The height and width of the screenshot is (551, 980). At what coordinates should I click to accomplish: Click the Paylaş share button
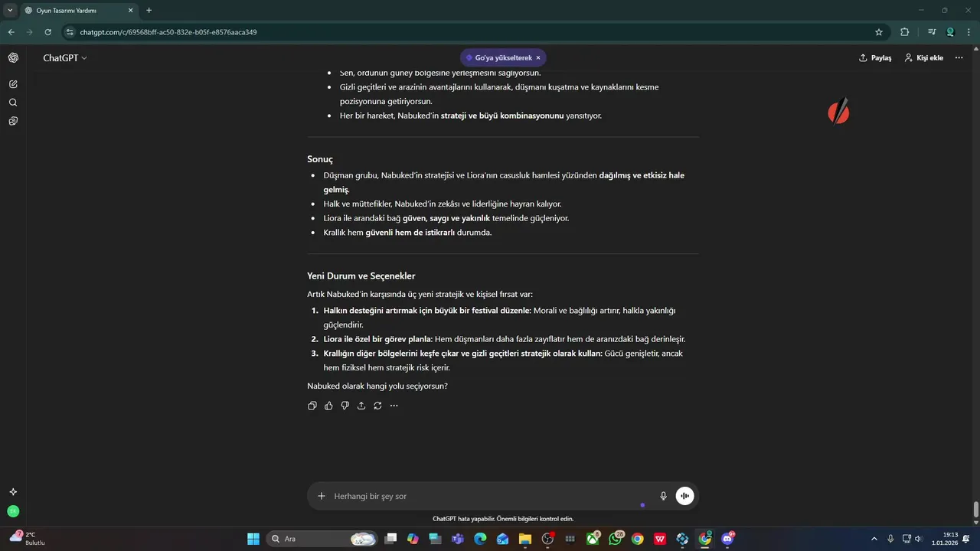click(x=875, y=58)
